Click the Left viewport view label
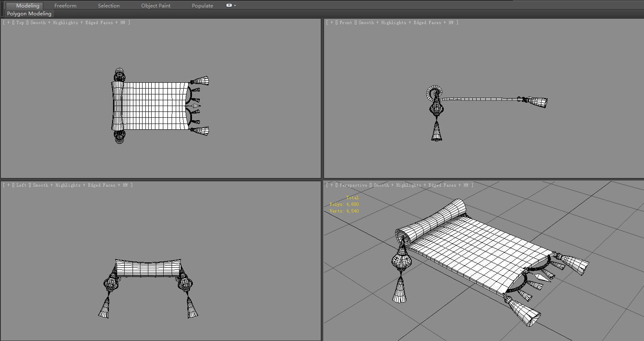The height and width of the screenshot is (341, 644). [x=21, y=185]
